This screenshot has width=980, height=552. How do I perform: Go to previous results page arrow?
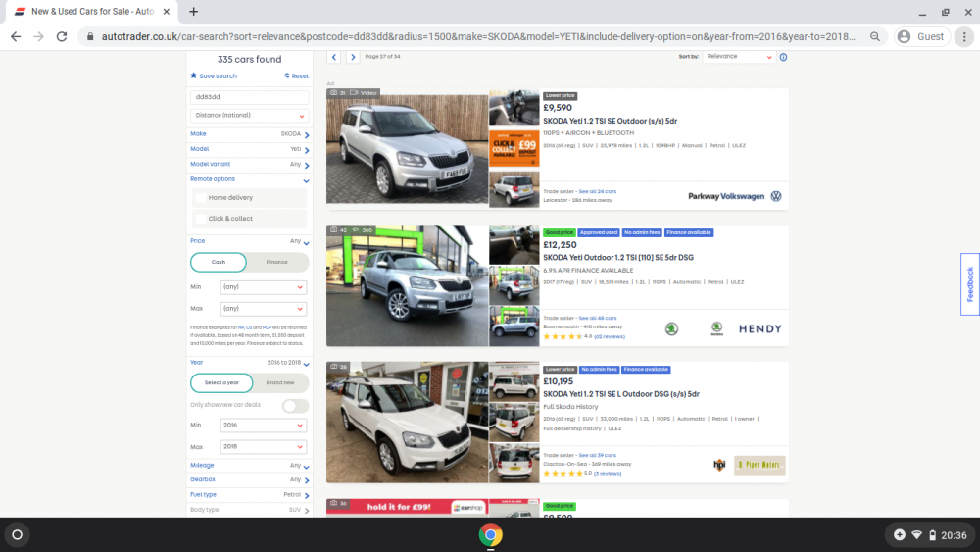(334, 57)
